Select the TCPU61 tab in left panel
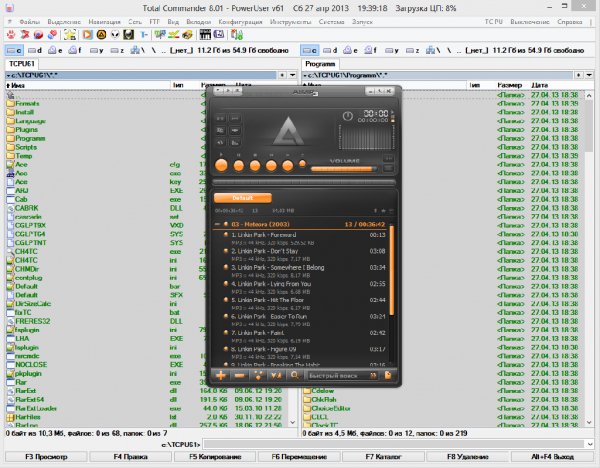The width and height of the screenshot is (600, 468). [21, 64]
